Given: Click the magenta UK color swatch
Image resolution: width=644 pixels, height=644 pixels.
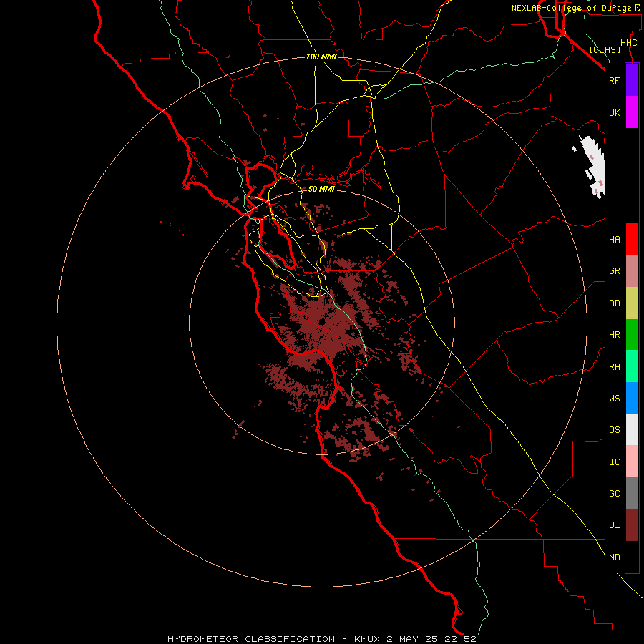Looking at the screenshot, I should (x=632, y=112).
